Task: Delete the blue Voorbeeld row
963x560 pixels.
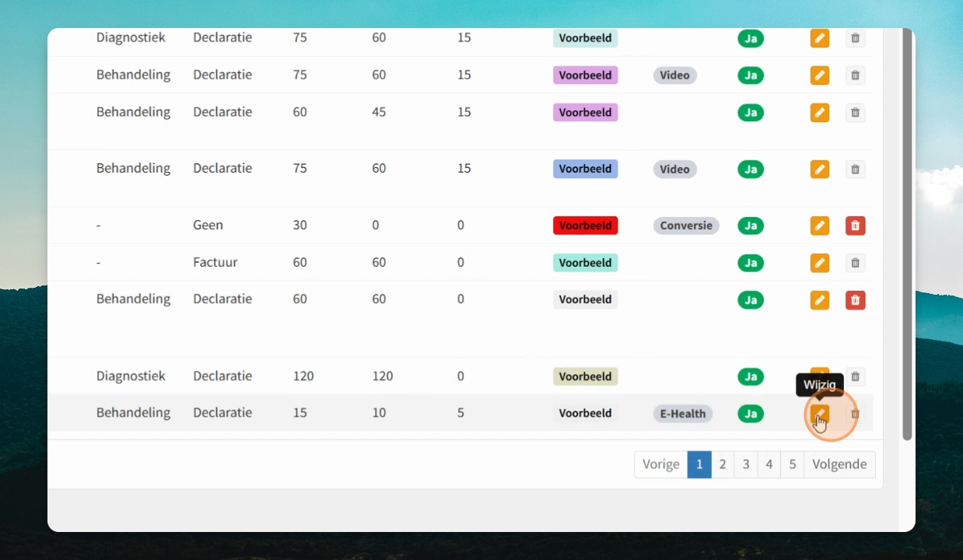Action: point(855,169)
